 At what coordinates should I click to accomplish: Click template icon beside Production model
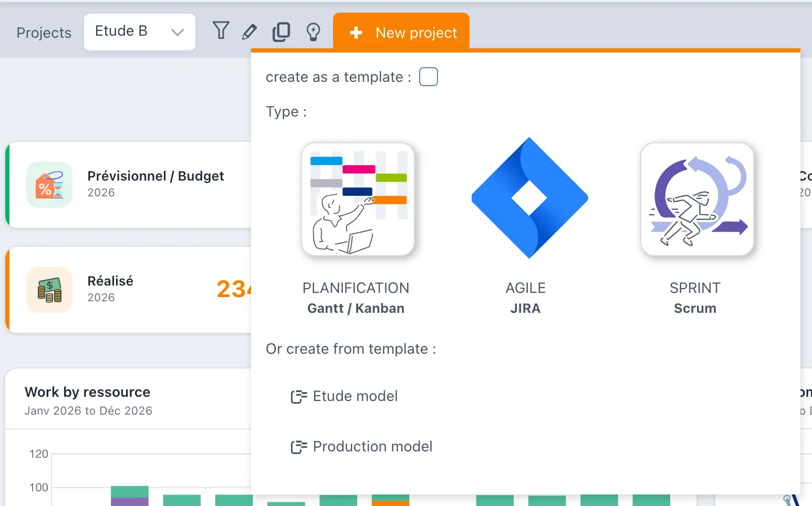[299, 447]
